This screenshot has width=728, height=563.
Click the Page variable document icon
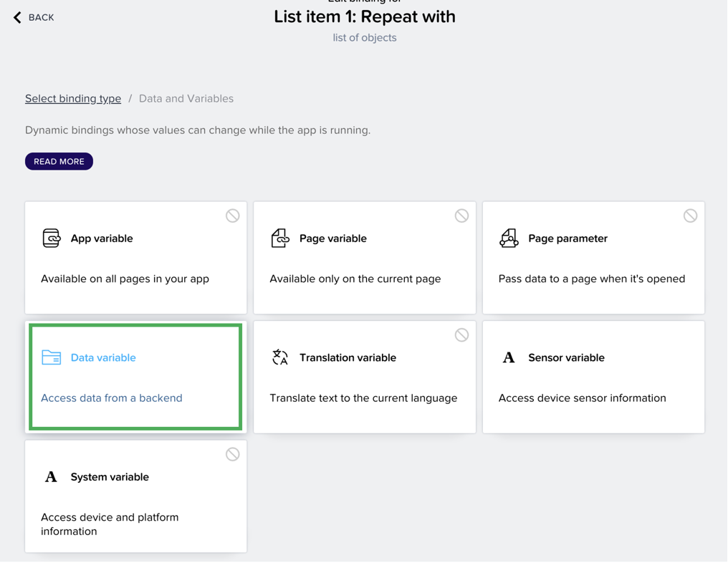click(279, 238)
